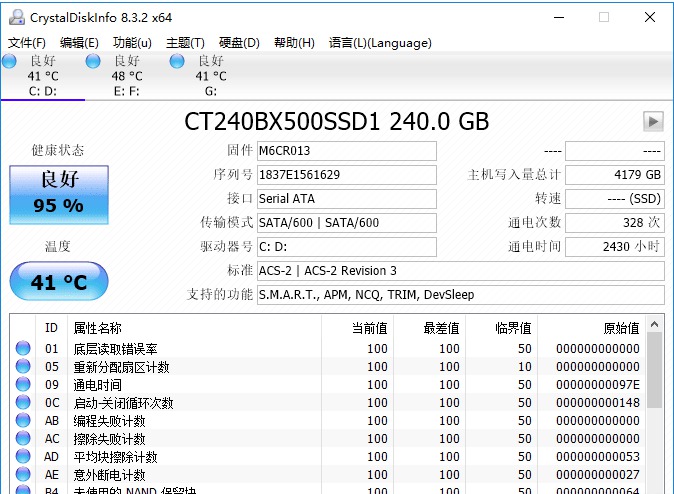This screenshot has width=674, height=494.
Task: Click status orb for attribute AB
Action: (23, 420)
